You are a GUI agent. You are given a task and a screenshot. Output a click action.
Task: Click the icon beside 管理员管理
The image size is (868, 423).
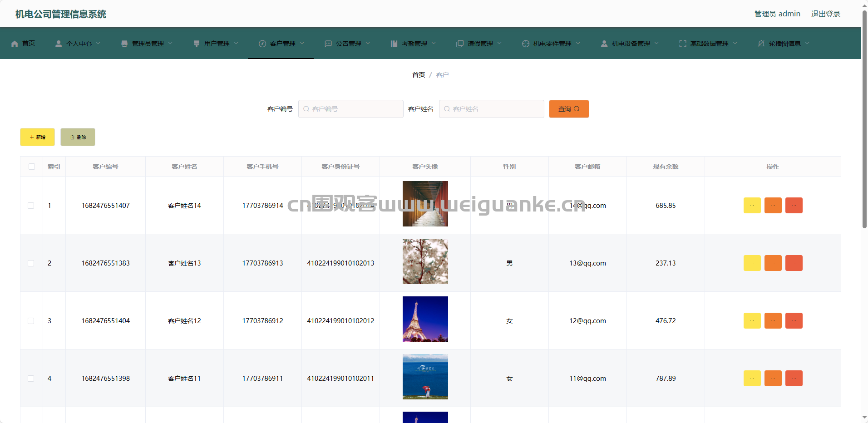(124, 44)
